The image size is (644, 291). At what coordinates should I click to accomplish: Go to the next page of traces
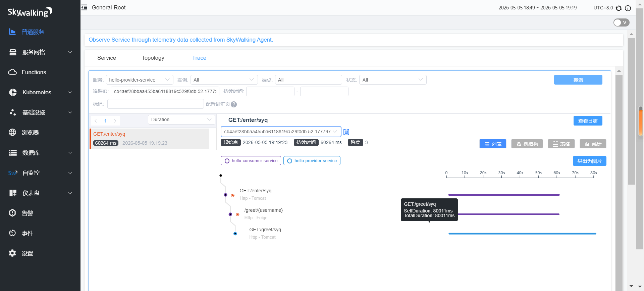pos(115,121)
